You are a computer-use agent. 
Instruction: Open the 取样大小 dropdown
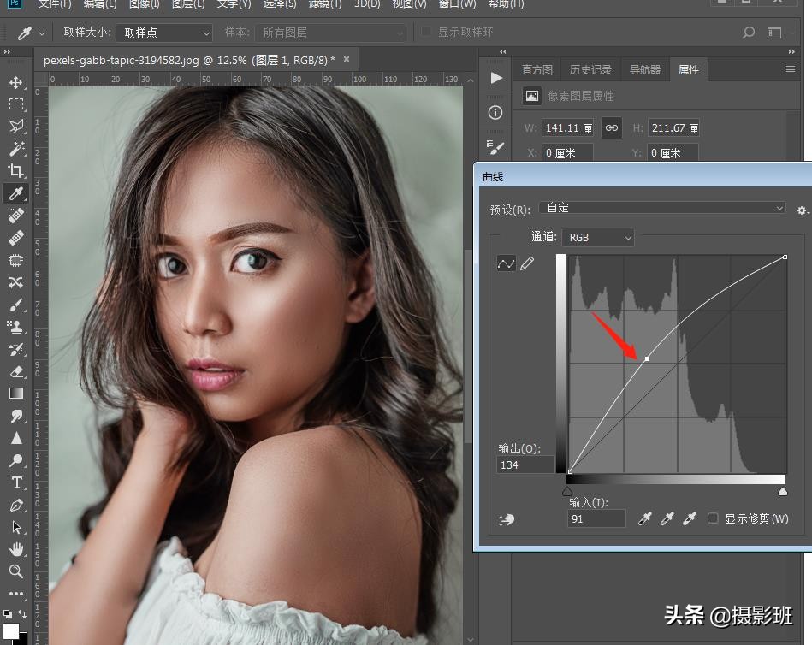pyautogui.click(x=164, y=33)
